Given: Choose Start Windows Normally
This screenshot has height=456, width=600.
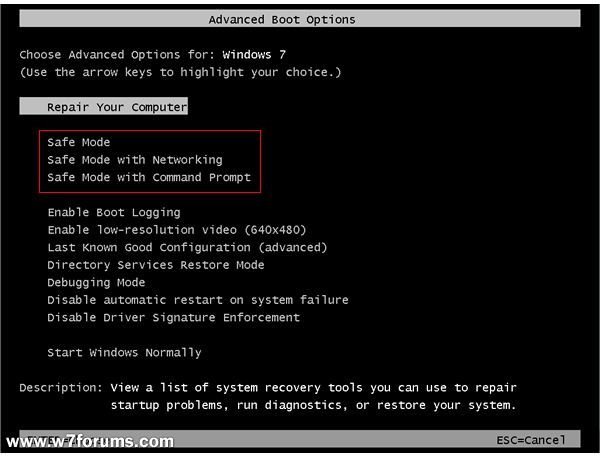Looking at the screenshot, I should coord(124,353).
